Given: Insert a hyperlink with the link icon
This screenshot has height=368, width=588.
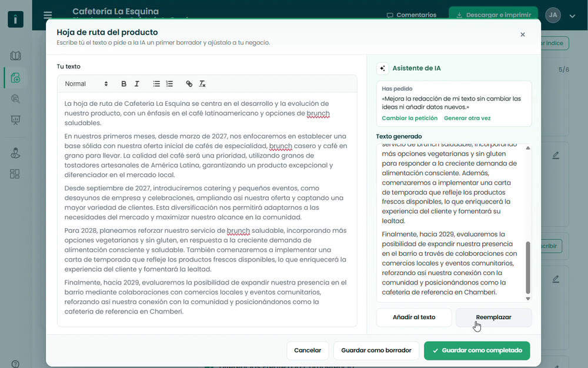Looking at the screenshot, I should click(x=189, y=84).
